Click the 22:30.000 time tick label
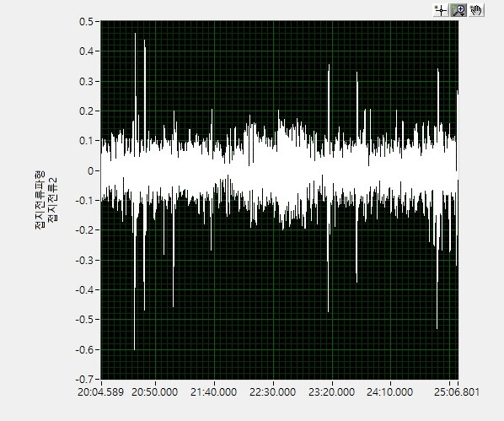 (x=272, y=392)
